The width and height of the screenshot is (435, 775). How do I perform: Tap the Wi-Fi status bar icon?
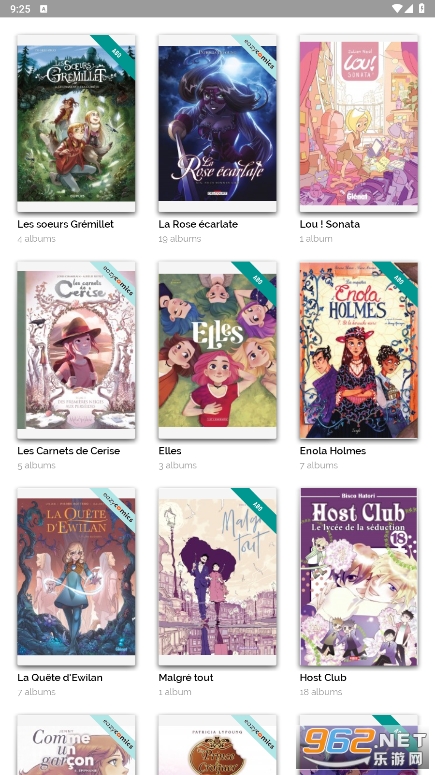396,8
